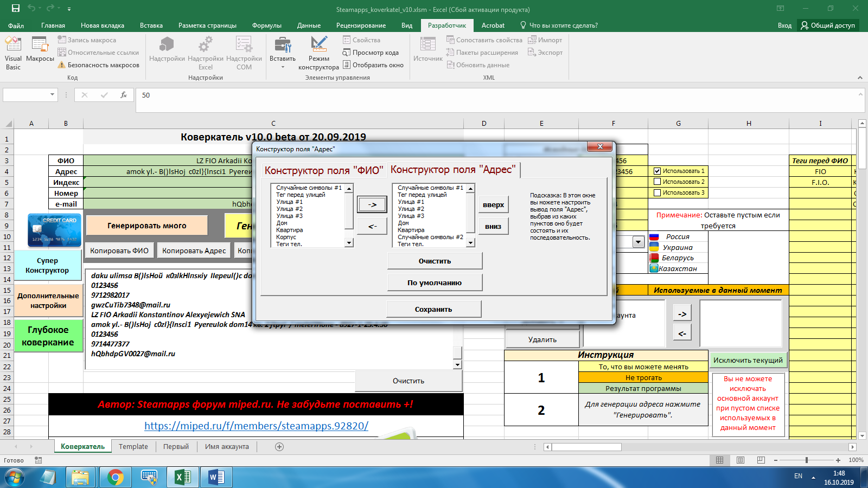
Task: Open Google Chrome from the taskbar
Action: point(115,477)
